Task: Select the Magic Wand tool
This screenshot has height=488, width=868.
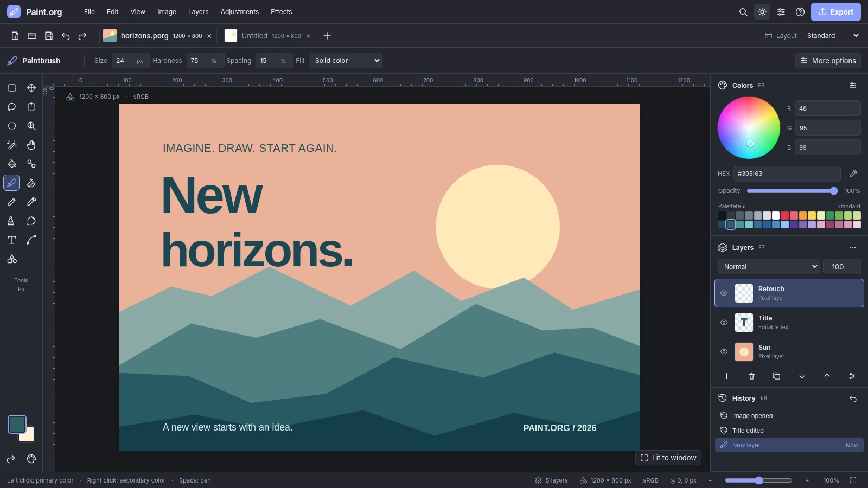Action: tap(11, 145)
